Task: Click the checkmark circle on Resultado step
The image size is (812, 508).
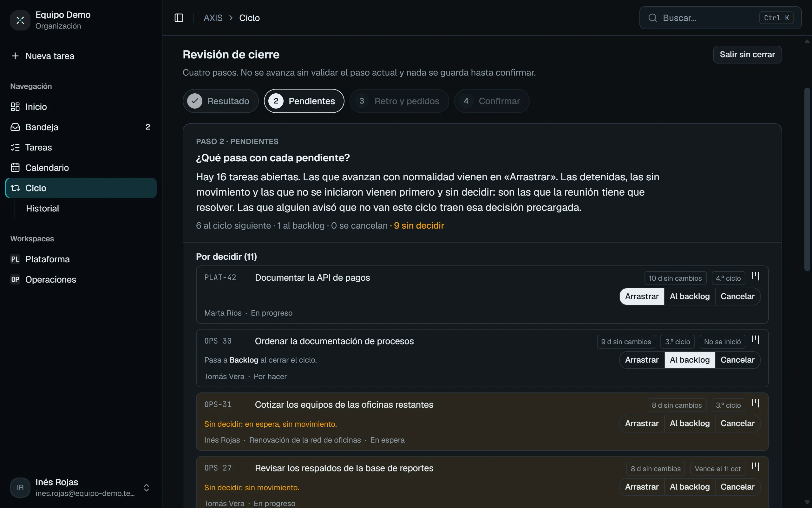Action: [x=195, y=101]
